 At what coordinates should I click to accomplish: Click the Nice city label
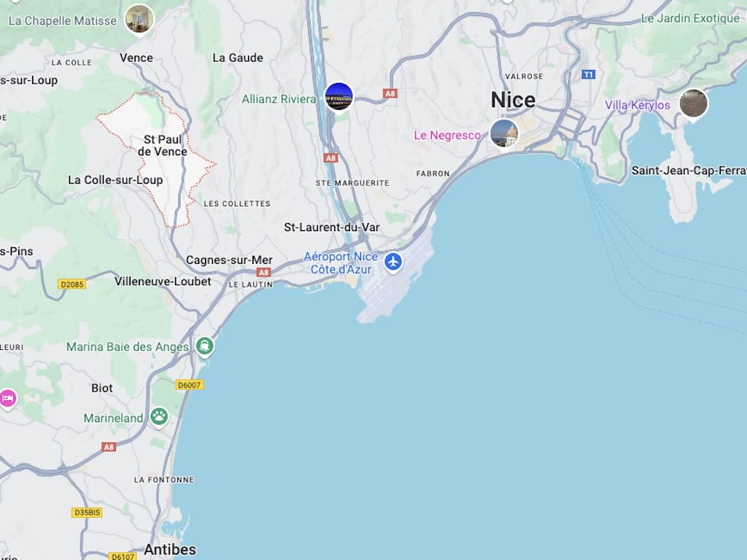[x=513, y=100]
